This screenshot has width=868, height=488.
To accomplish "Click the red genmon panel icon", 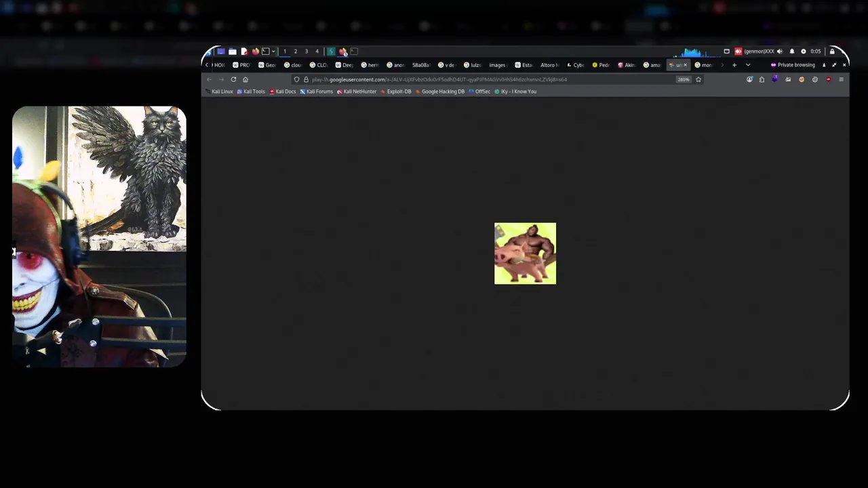I will pos(738,52).
